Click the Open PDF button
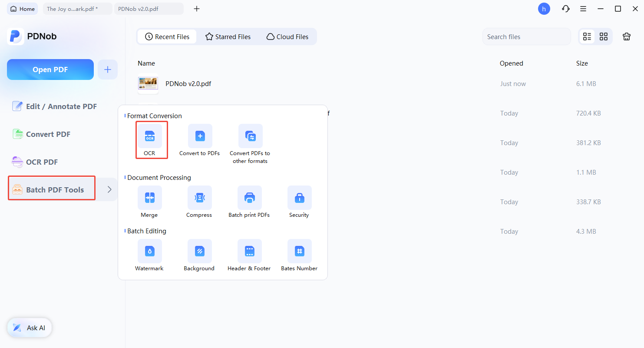Screen dimensions: 644x348 50,70
